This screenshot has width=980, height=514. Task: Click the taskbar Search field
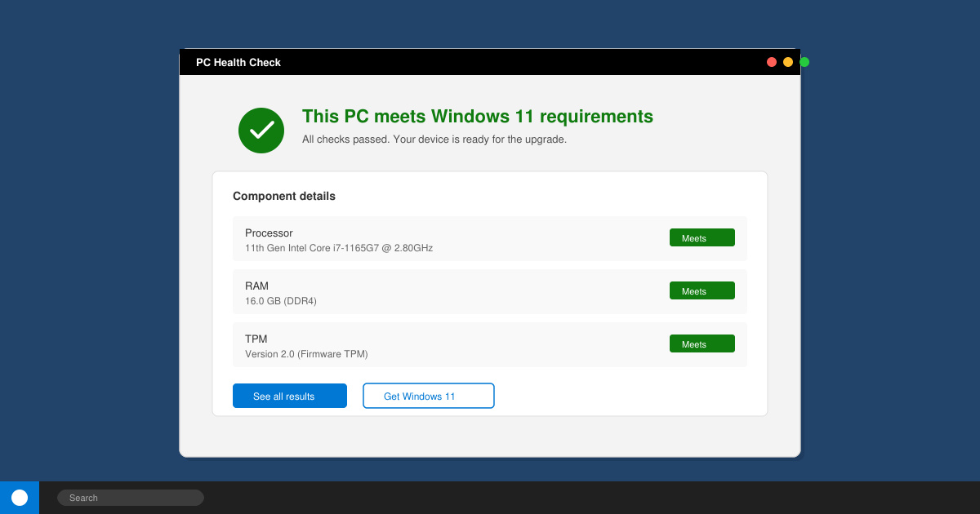(131, 498)
